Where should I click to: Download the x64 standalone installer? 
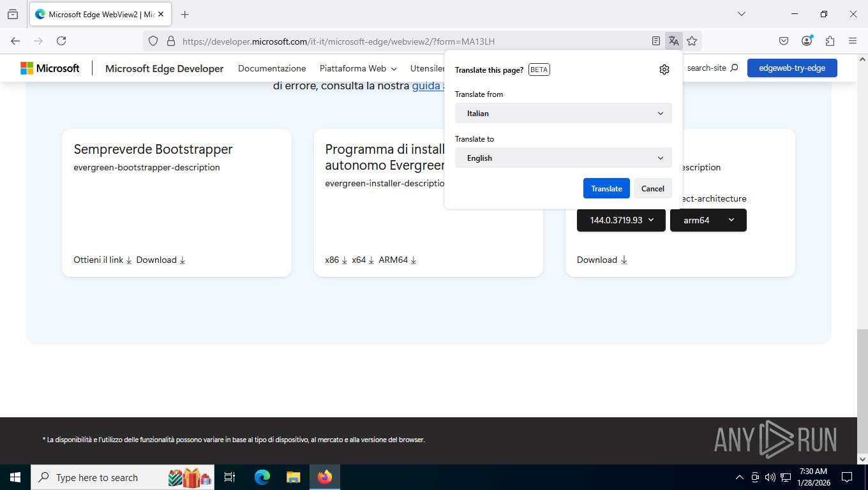click(x=363, y=260)
